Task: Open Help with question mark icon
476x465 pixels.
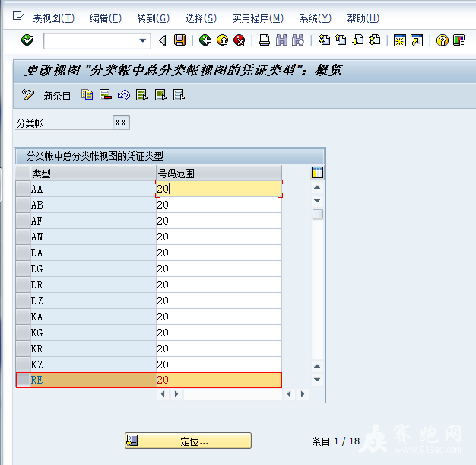Action: (442, 40)
